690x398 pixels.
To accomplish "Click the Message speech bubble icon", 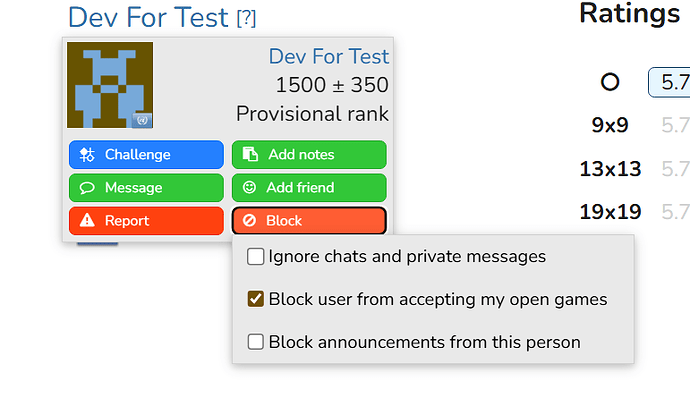I will click(x=87, y=188).
